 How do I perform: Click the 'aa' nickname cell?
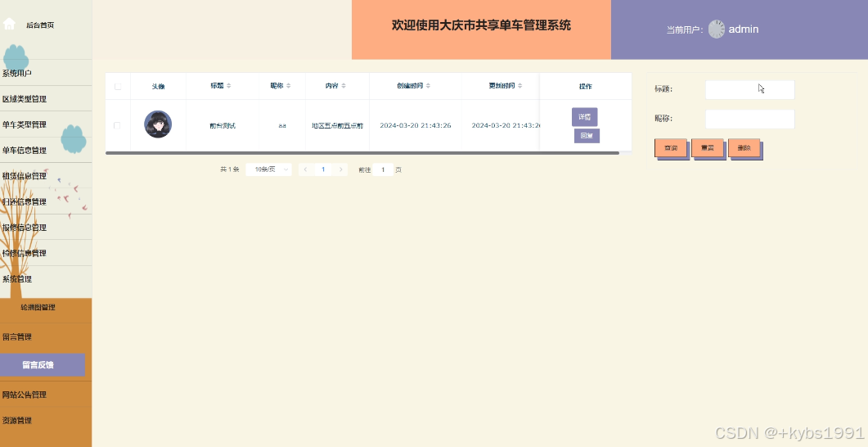[282, 126]
